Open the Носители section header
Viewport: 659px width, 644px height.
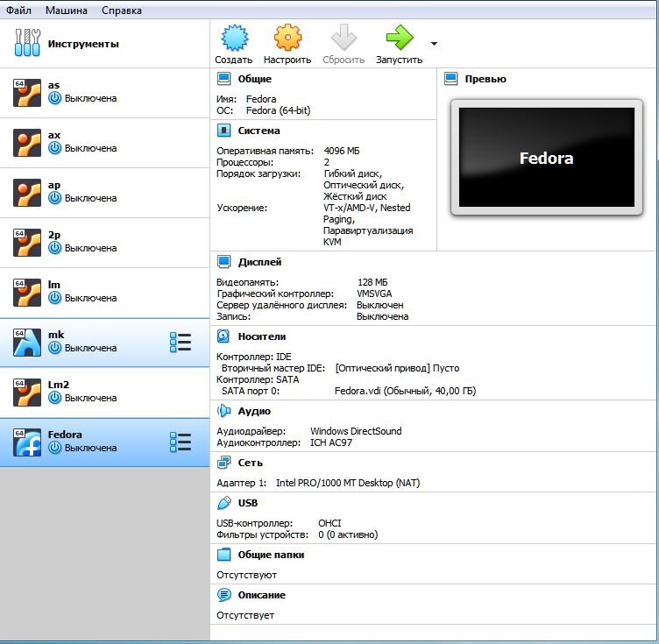pyautogui.click(x=262, y=336)
